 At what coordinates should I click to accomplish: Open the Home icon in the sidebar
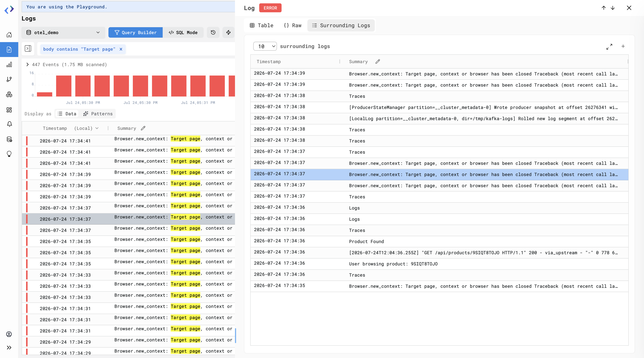pyautogui.click(x=9, y=35)
